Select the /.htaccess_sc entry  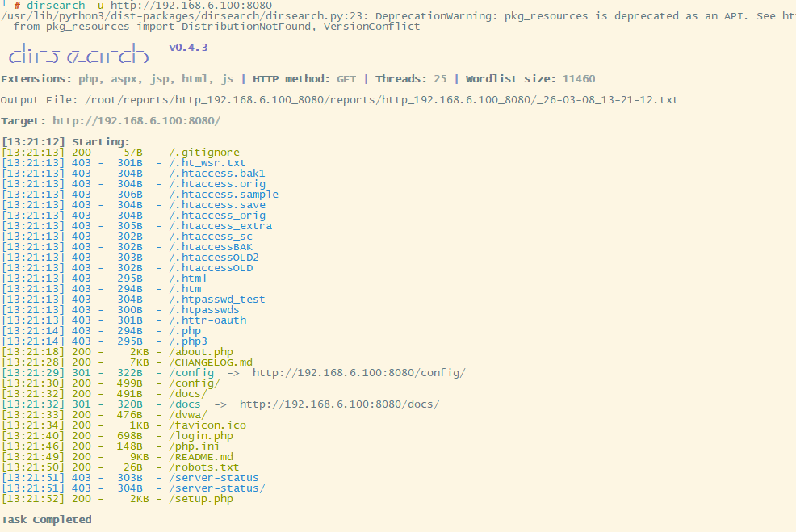(x=211, y=236)
